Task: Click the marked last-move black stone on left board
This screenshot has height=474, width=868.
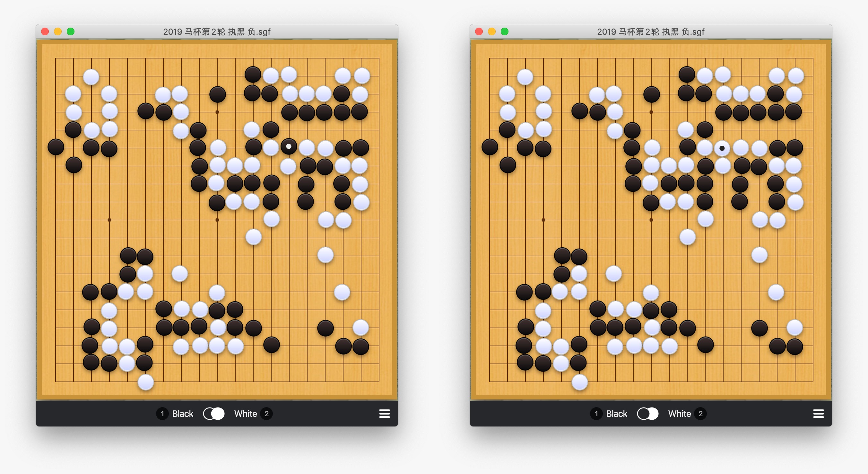Action: pyautogui.click(x=289, y=147)
